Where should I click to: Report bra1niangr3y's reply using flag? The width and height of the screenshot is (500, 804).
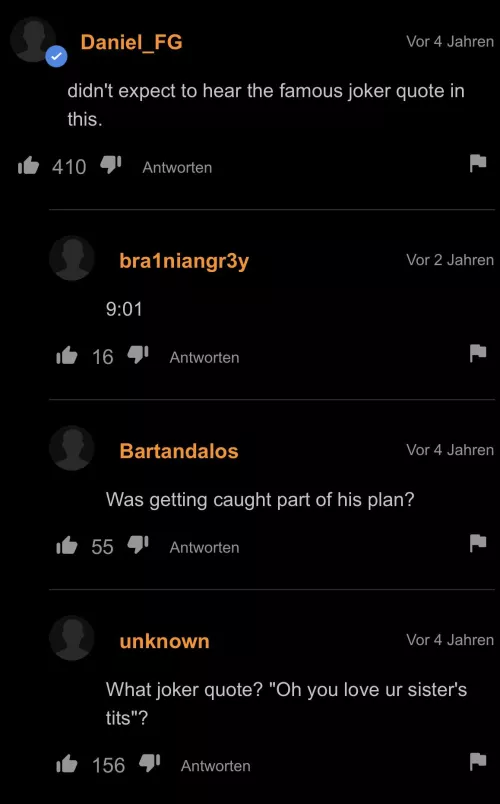tap(477, 353)
